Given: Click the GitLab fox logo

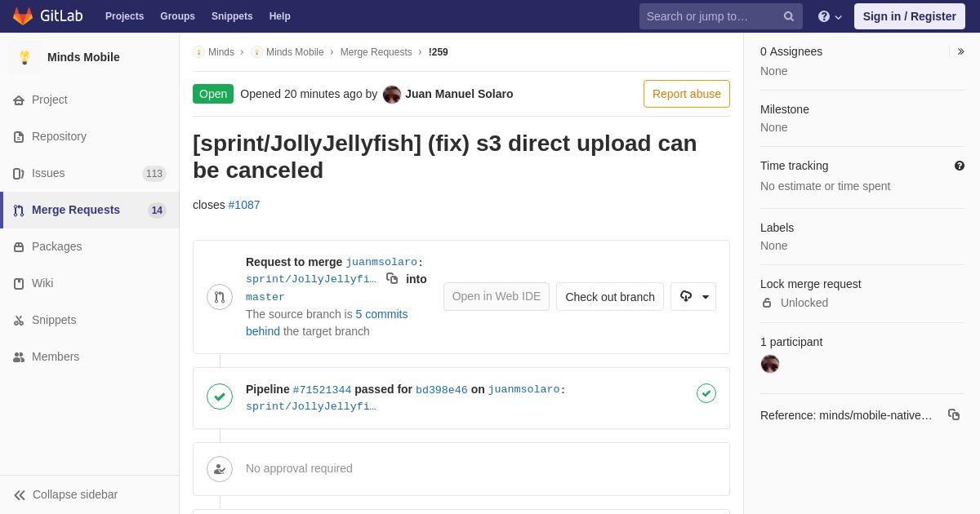Looking at the screenshot, I should pyautogui.click(x=23, y=16).
